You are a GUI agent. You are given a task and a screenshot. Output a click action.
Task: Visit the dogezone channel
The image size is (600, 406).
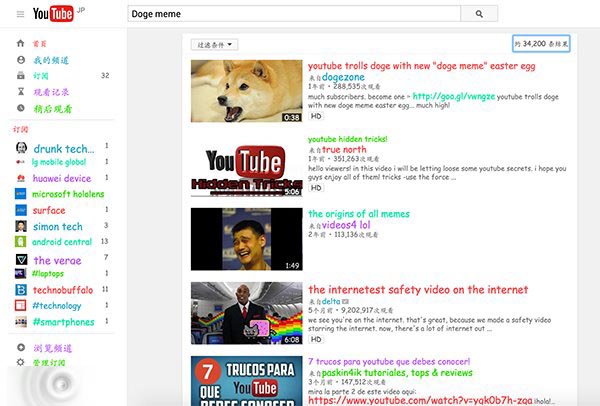tap(343, 77)
